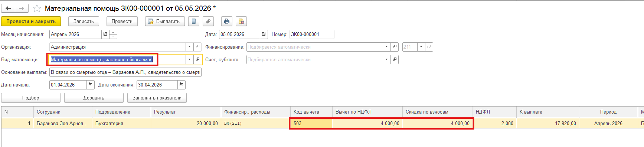
Task: Edit 'Дата окончания' field 30.04.2026
Action: click(x=157, y=85)
